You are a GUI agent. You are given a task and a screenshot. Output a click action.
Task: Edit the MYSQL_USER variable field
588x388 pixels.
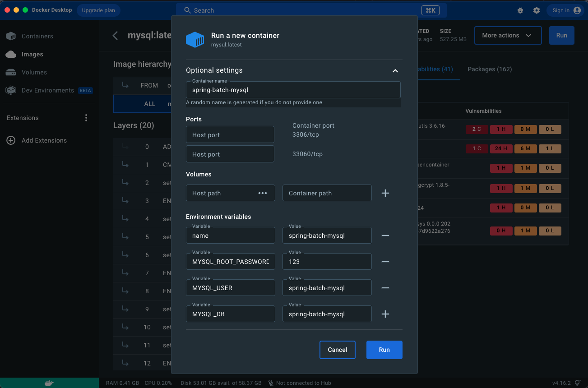pyautogui.click(x=231, y=288)
